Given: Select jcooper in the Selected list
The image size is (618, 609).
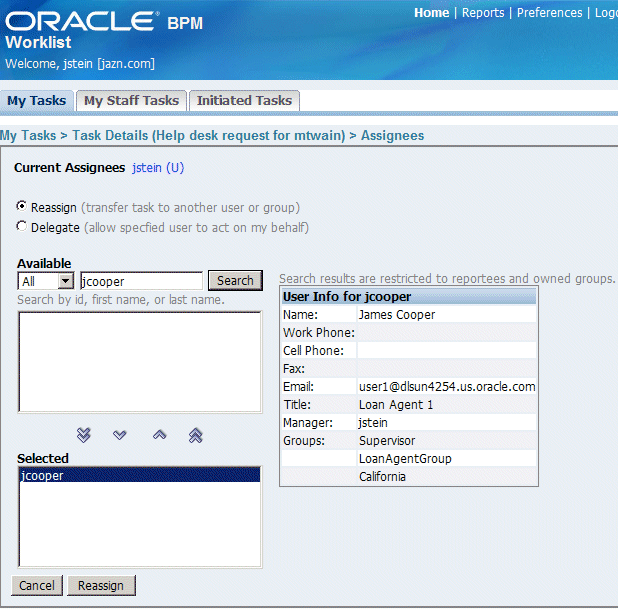Looking at the screenshot, I should click(x=140, y=475).
